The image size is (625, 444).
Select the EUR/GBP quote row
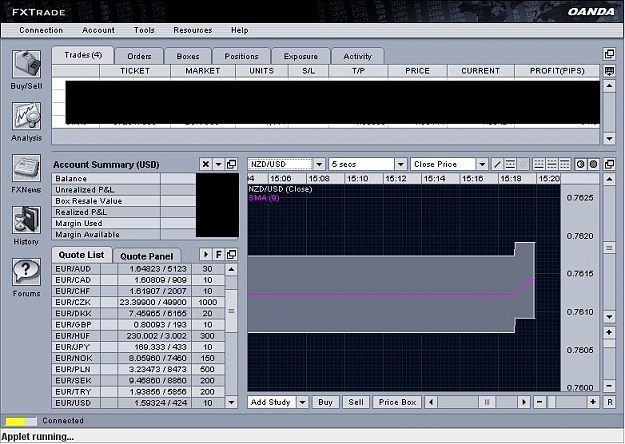click(138, 325)
